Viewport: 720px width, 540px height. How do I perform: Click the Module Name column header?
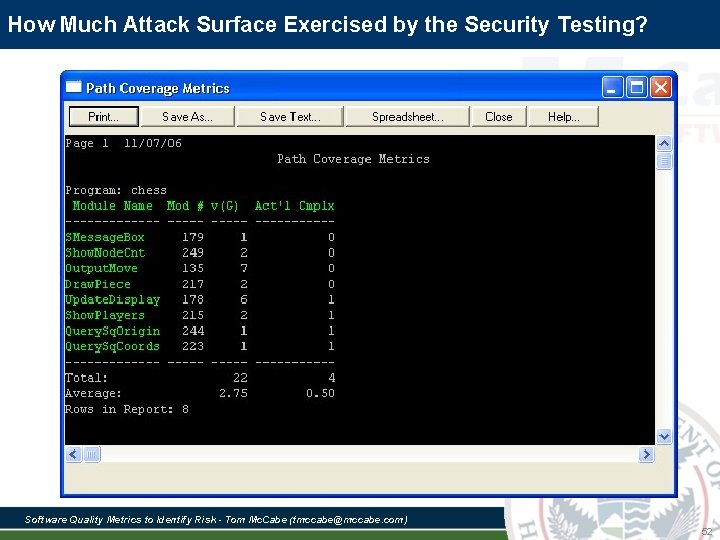pyautogui.click(x=112, y=206)
